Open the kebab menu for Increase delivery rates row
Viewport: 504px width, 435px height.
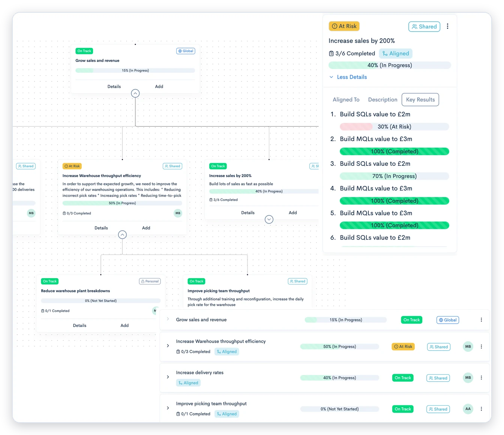coord(481,378)
